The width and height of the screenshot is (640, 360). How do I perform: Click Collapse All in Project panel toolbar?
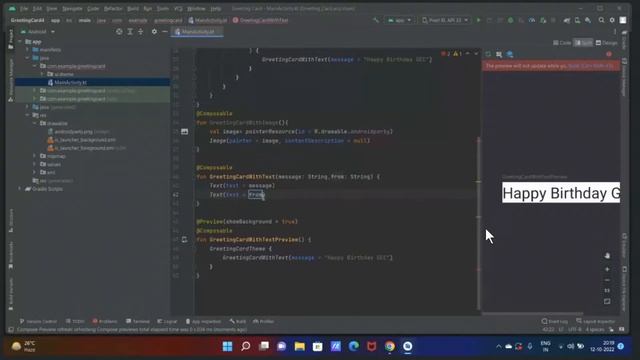pos(140,31)
